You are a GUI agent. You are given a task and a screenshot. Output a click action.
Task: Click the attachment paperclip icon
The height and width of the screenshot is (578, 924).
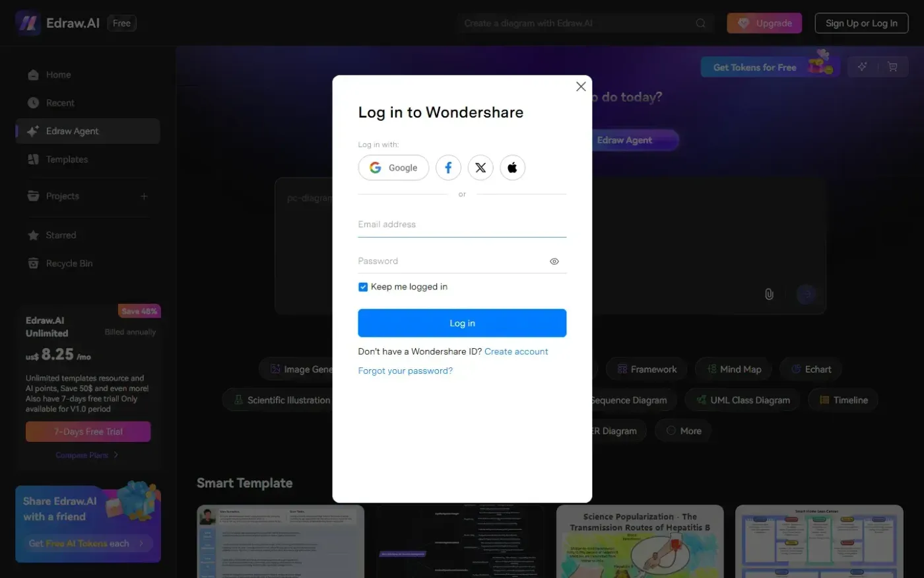click(769, 294)
